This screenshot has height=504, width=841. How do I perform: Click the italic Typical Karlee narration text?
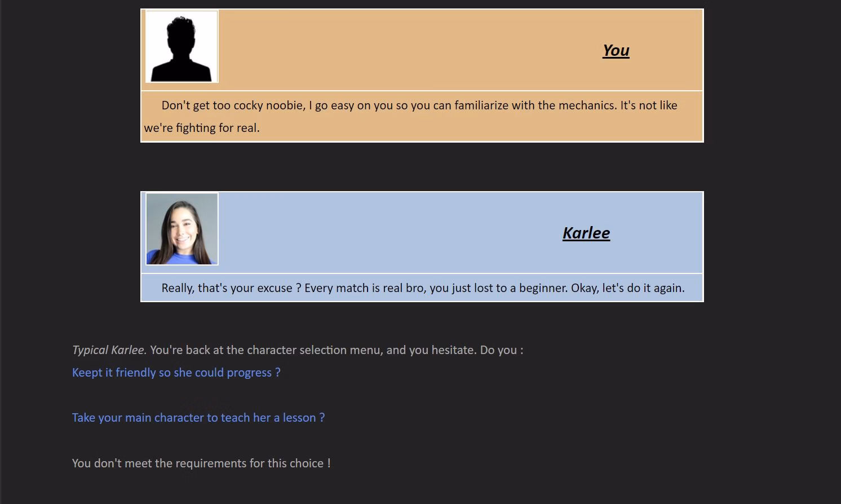(x=108, y=350)
